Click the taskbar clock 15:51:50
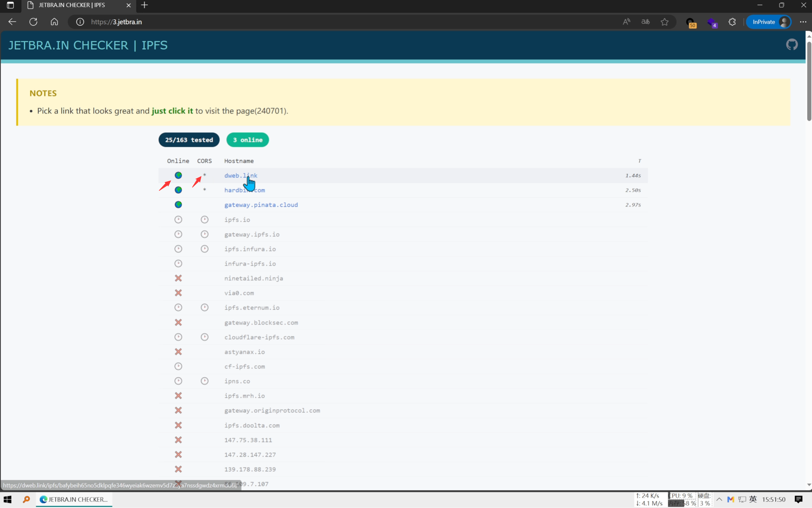The width and height of the screenshot is (812, 508). point(773,499)
